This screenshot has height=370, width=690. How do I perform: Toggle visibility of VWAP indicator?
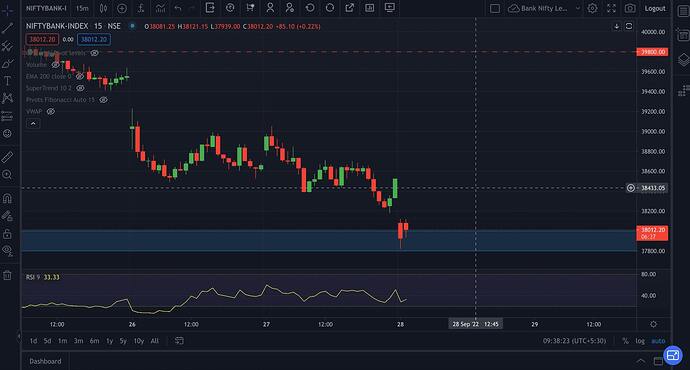point(51,111)
